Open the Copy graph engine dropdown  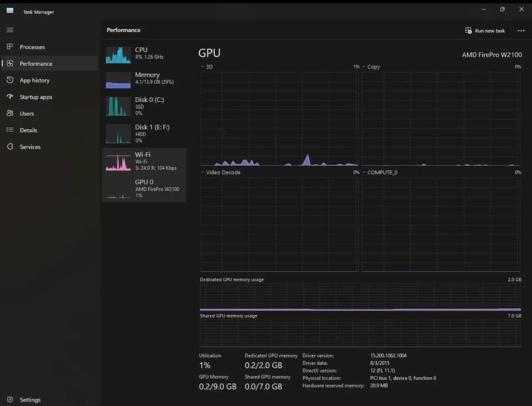point(364,67)
